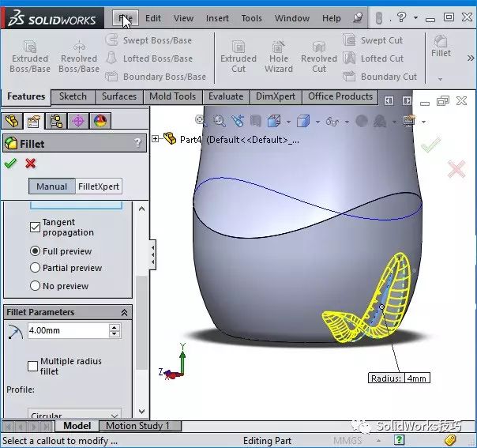Confirm fillet via viewport corner checkmark
The width and height of the screenshot is (477, 448).
pyautogui.click(x=430, y=145)
